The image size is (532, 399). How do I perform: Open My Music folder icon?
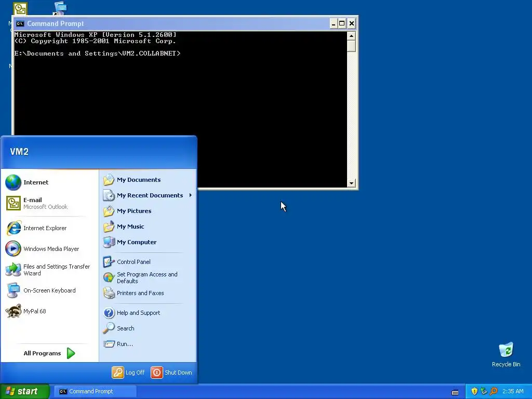click(x=109, y=227)
